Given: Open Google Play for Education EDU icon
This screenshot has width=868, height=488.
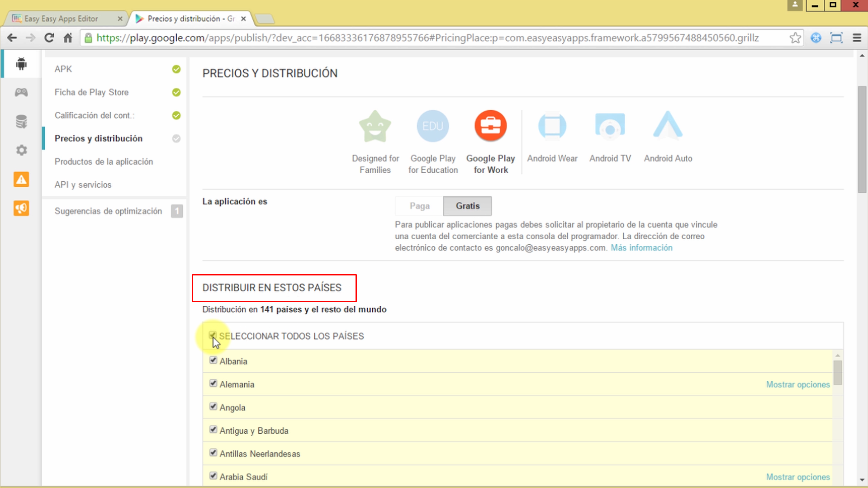Looking at the screenshot, I should pos(432,126).
